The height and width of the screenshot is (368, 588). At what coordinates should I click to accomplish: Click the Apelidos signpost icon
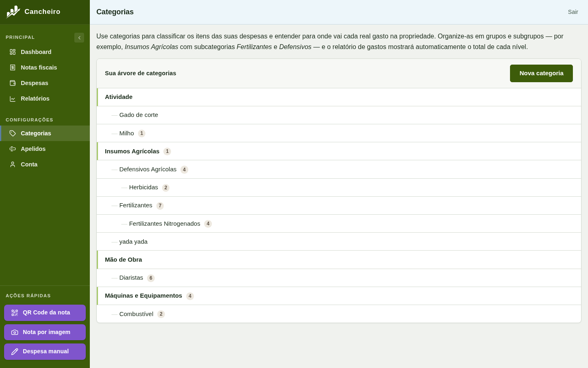click(13, 149)
